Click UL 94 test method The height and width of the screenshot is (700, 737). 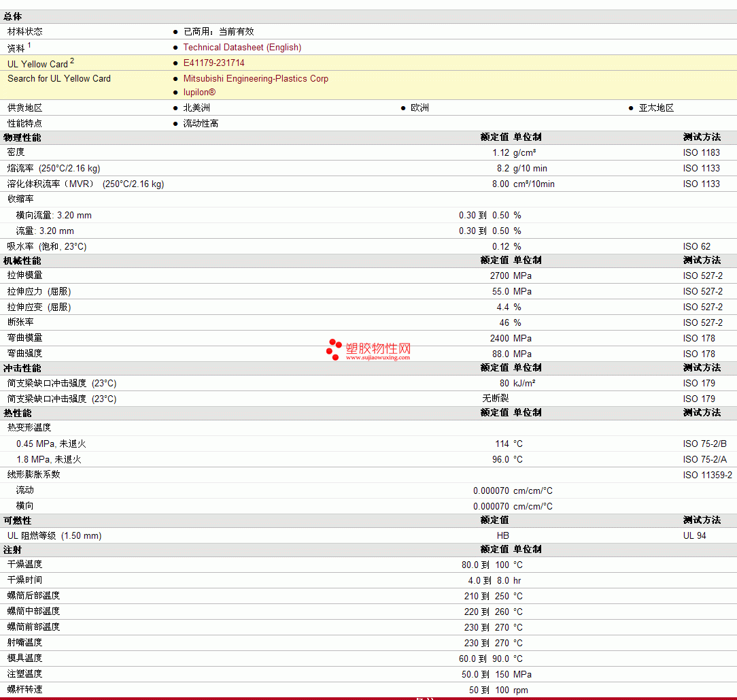coord(694,536)
